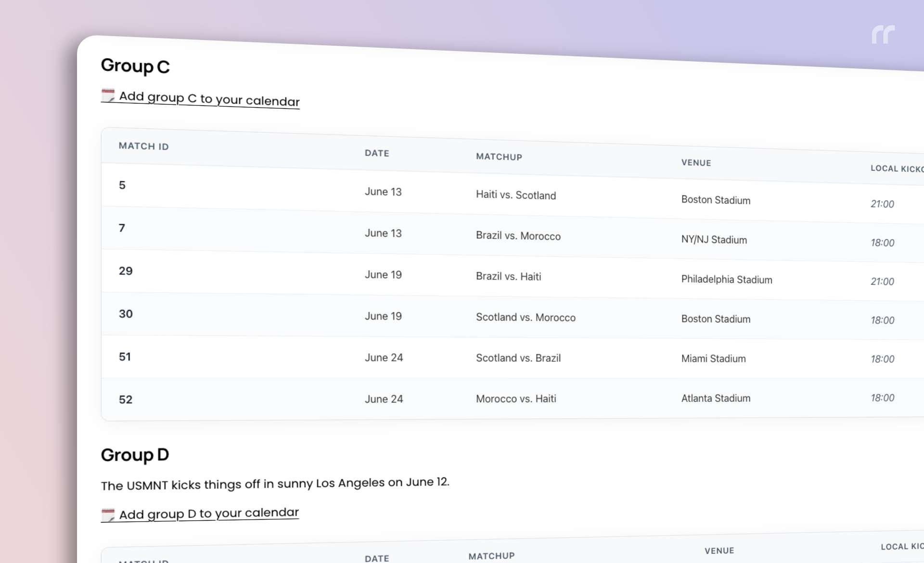Screen dimensions: 924x563
Task: Click the Scotland vs. Morocco matchup
Action: [x=526, y=317]
